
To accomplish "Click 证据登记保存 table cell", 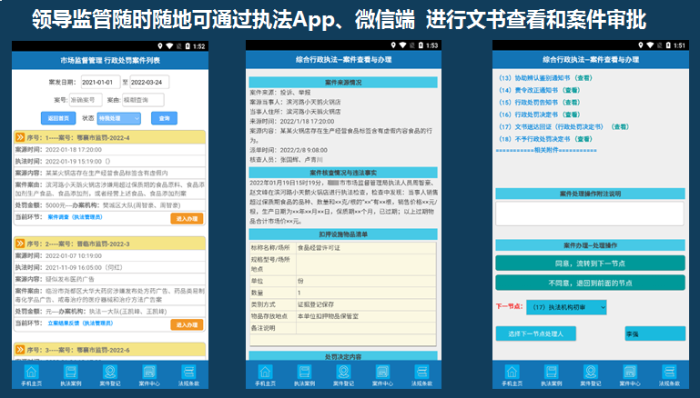I will coord(366,304).
